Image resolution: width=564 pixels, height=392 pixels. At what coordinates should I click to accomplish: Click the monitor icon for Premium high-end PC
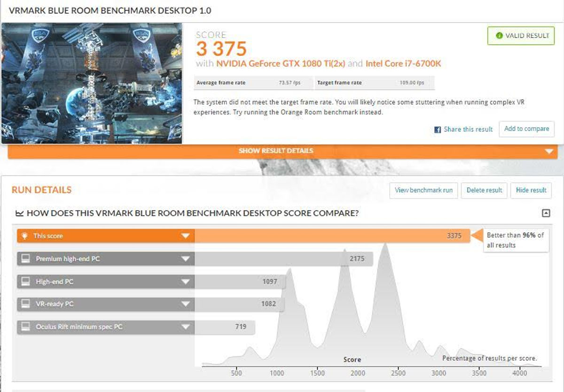[x=26, y=259]
